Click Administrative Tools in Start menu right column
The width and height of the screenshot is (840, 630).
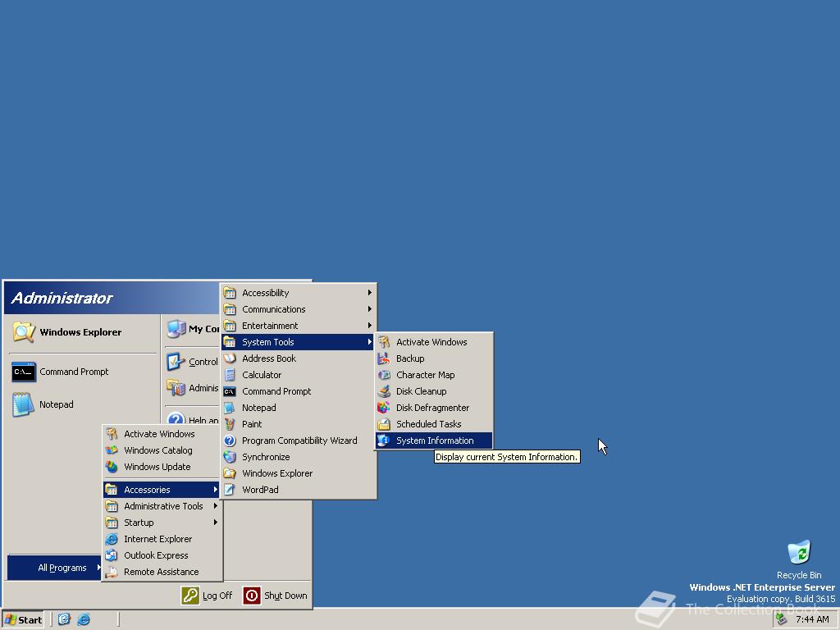(192, 388)
